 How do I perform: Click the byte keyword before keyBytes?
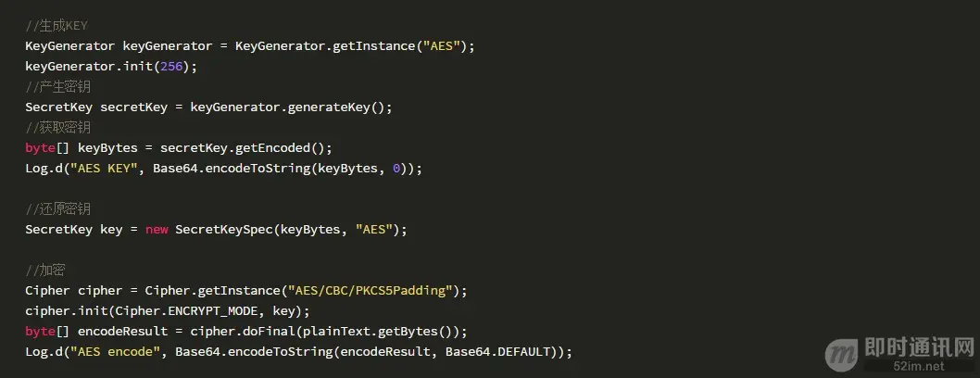tap(40, 148)
